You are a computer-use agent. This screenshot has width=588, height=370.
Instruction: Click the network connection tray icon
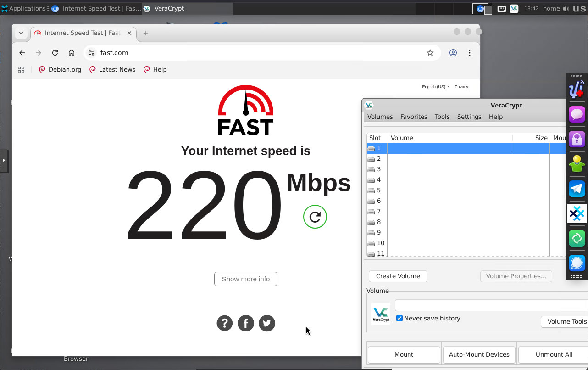pyautogui.click(x=502, y=9)
